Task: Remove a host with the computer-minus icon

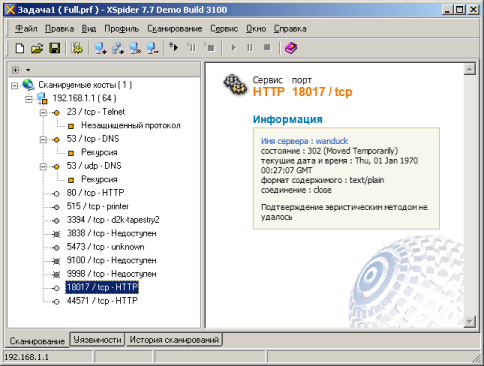Action: (153, 48)
